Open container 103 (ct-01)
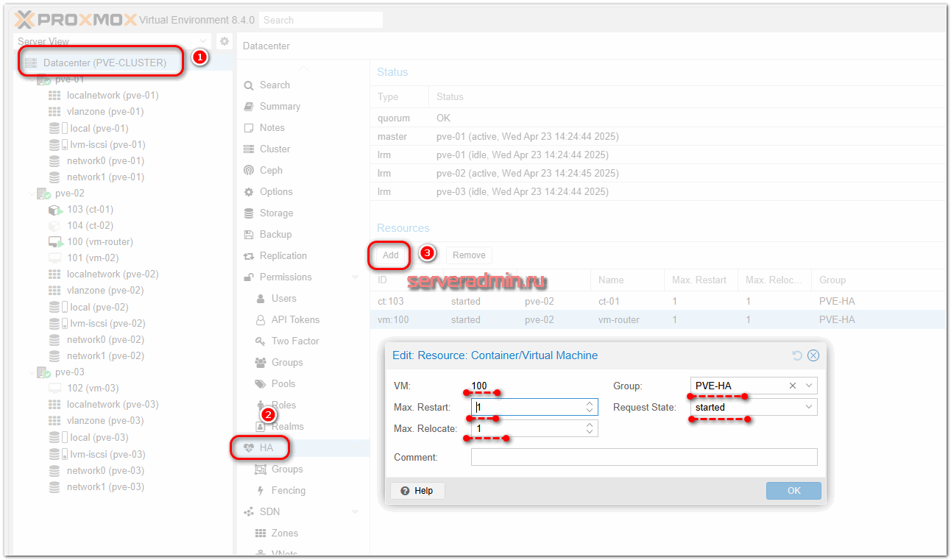 coord(90,209)
